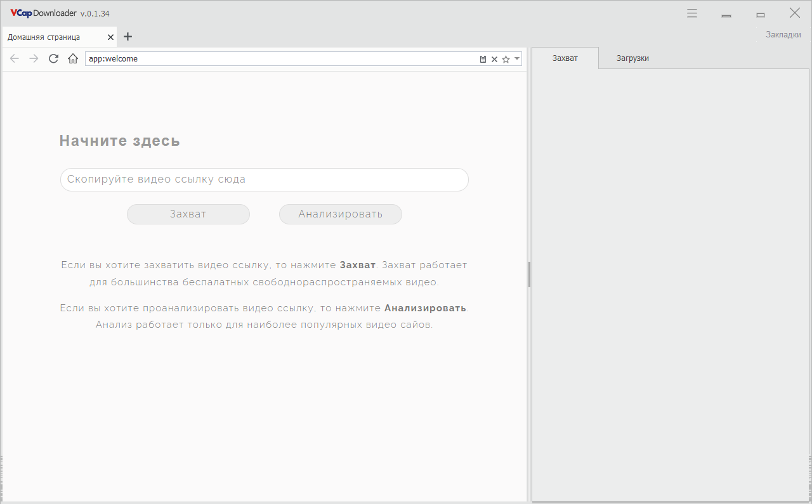Screen dimensions: 812x504
Task: Bookmark this page with the star
Action: [506, 59]
